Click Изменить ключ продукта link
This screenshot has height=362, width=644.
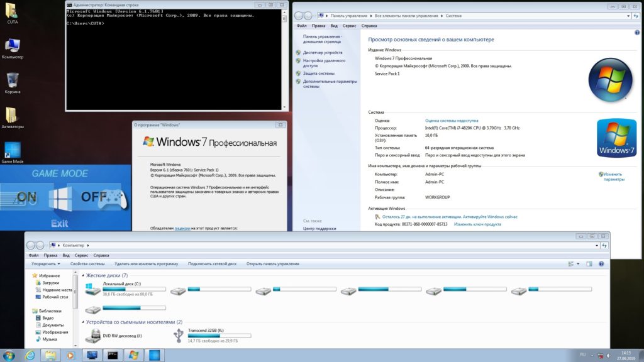[x=477, y=224]
